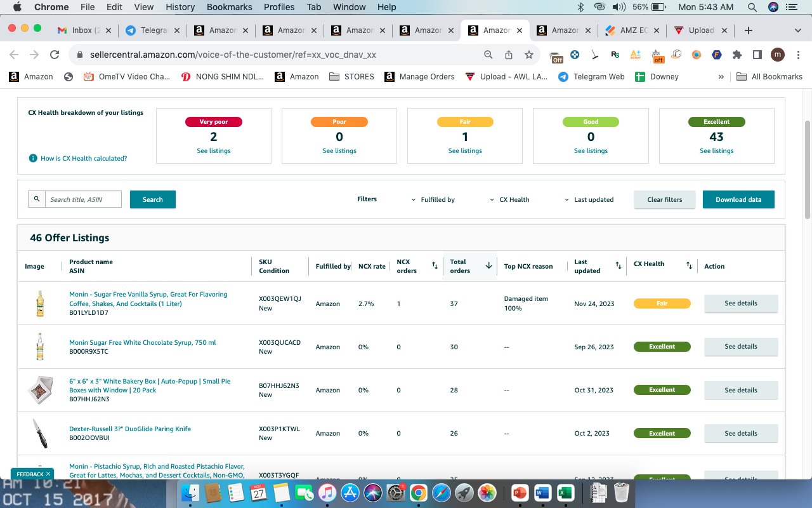
Task: Click the paring knife product thumbnail
Action: point(40,433)
